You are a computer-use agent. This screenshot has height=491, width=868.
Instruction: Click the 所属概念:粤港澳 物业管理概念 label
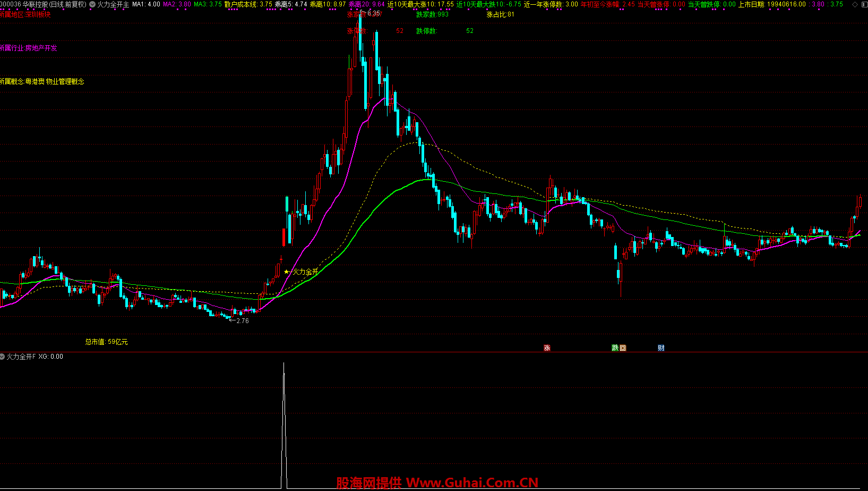coord(42,81)
